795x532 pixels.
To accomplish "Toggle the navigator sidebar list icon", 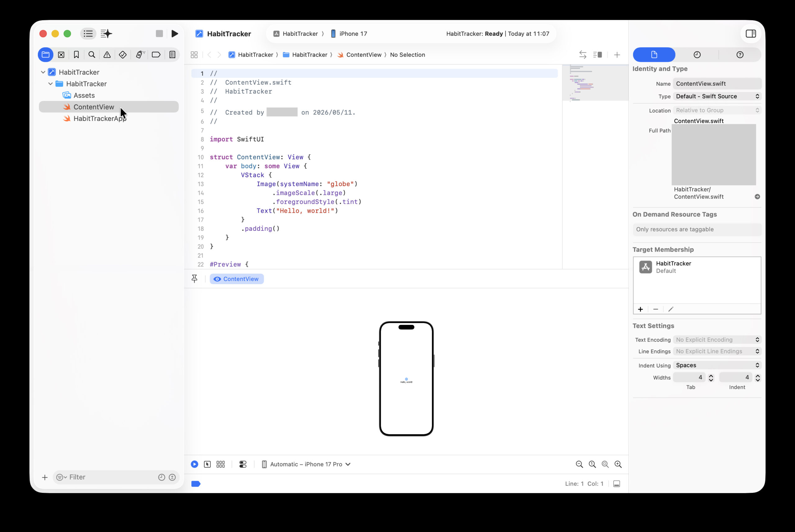I will (x=88, y=34).
